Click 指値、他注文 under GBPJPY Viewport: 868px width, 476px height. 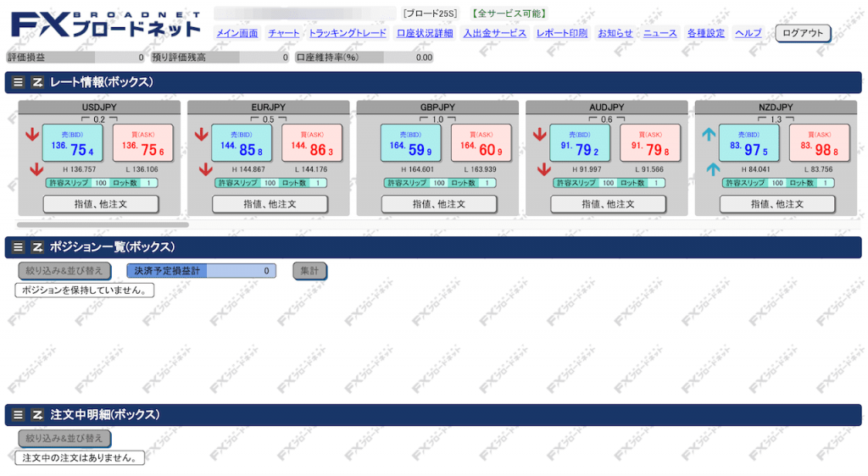point(439,204)
